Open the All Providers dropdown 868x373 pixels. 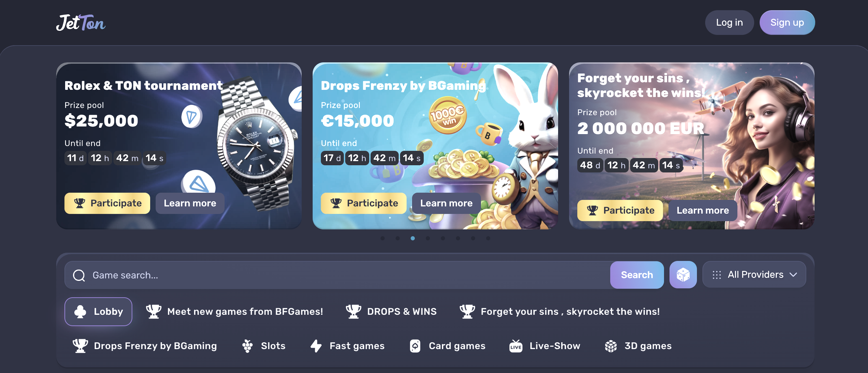pyautogui.click(x=754, y=275)
